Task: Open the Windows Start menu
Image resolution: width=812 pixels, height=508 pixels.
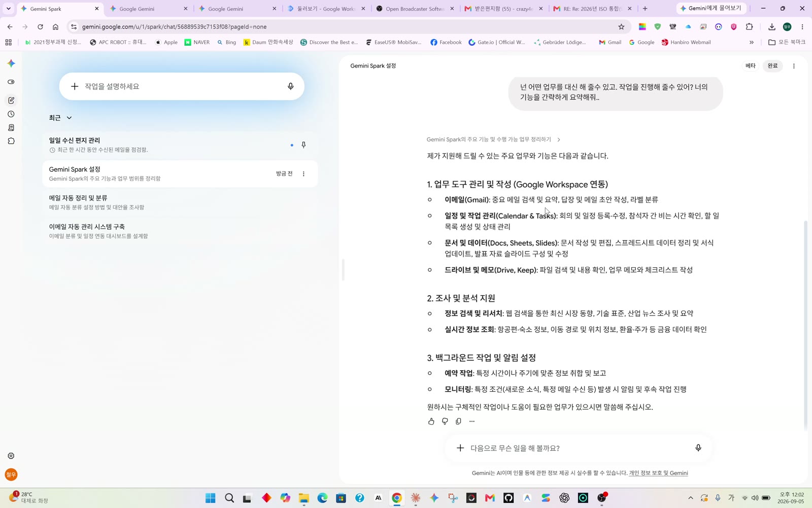Action: click(210, 498)
